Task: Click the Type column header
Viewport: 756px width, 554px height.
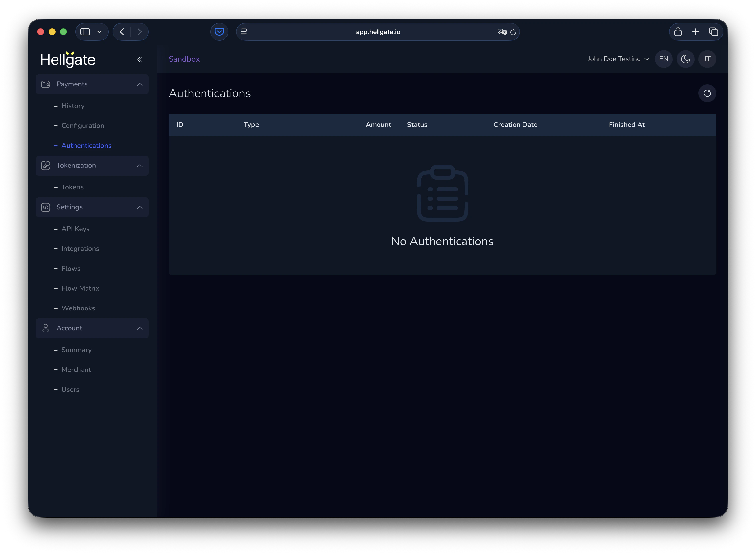Action: (251, 125)
